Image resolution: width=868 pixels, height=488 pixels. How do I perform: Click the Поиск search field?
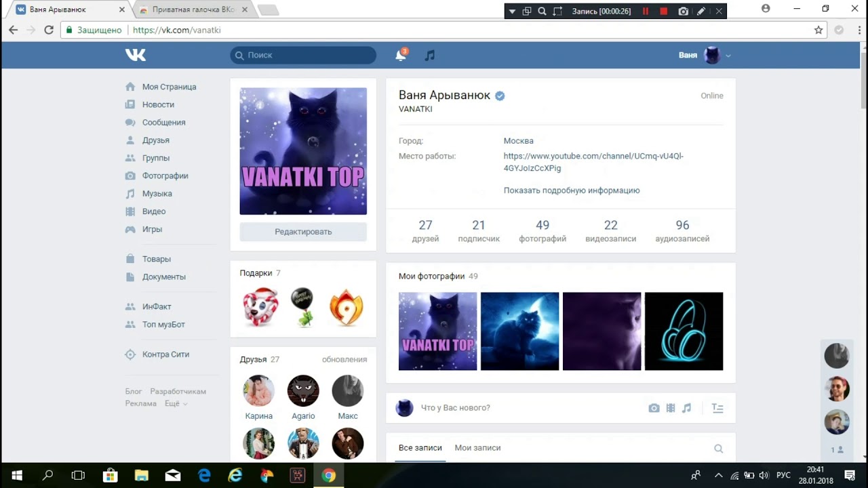(x=303, y=55)
